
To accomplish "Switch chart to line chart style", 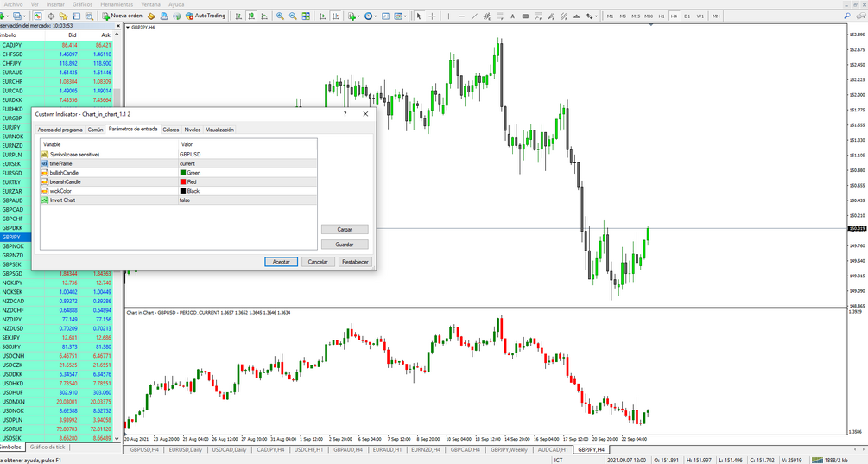I will point(264,16).
